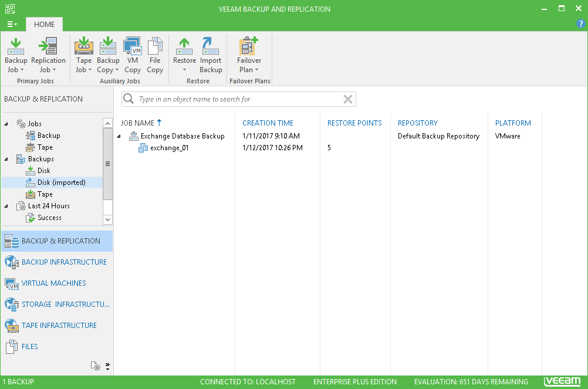Select Disk (imported) tree item
Screen dimensions: 588x389
coord(61,182)
